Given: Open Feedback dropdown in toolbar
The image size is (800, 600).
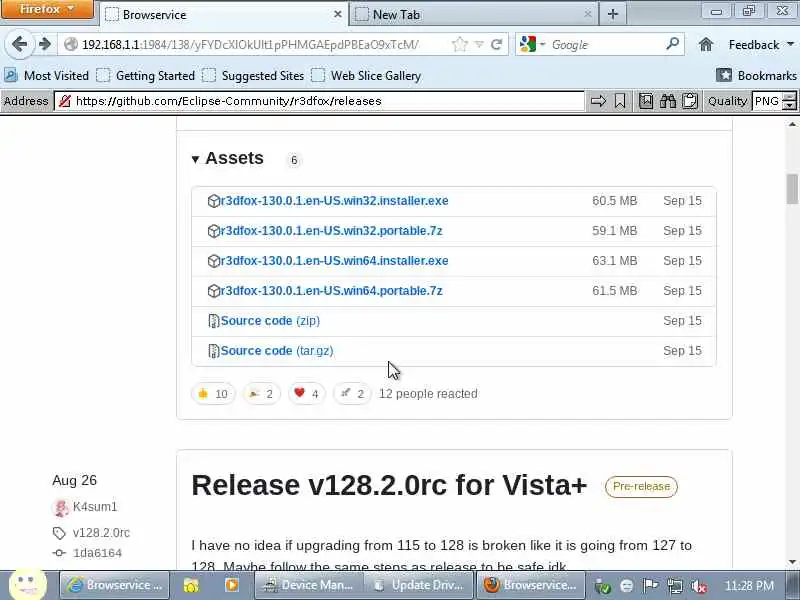Looking at the screenshot, I should (x=761, y=45).
